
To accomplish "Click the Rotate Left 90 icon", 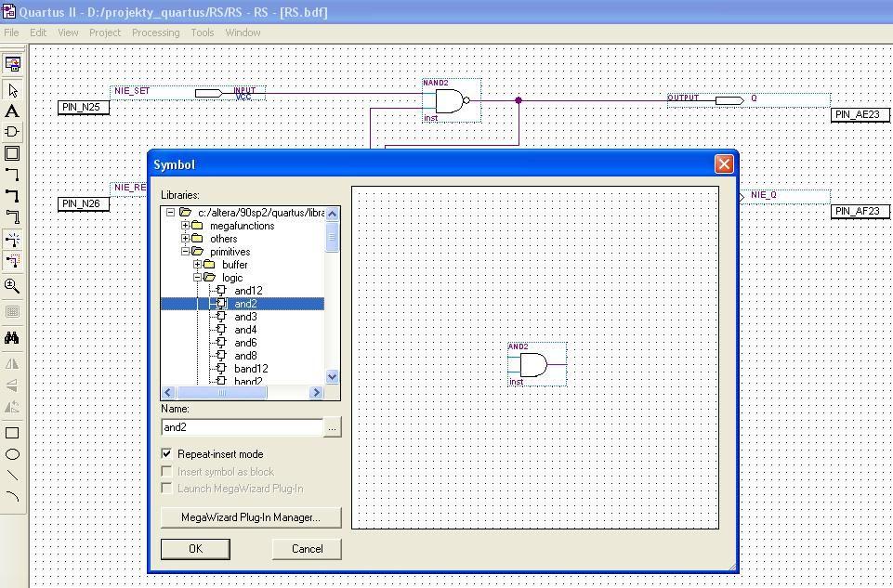I will click(12, 407).
